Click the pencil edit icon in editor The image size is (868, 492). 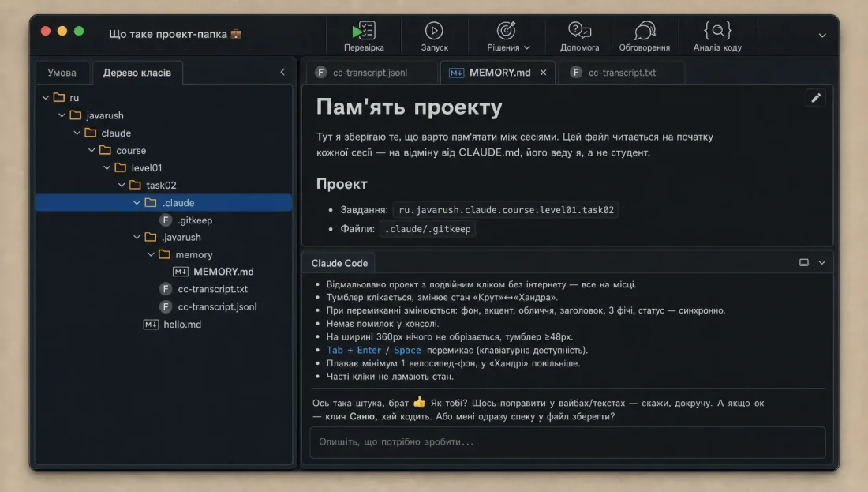coord(815,98)
